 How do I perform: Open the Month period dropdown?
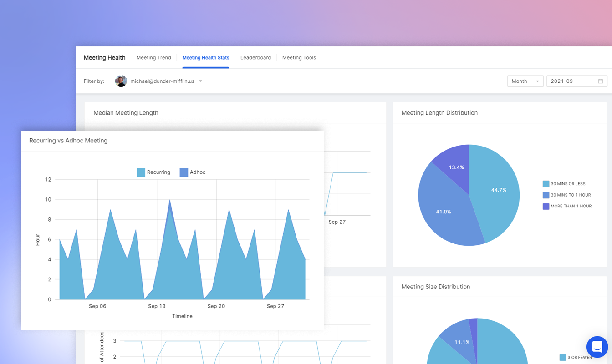pos(525,81)
